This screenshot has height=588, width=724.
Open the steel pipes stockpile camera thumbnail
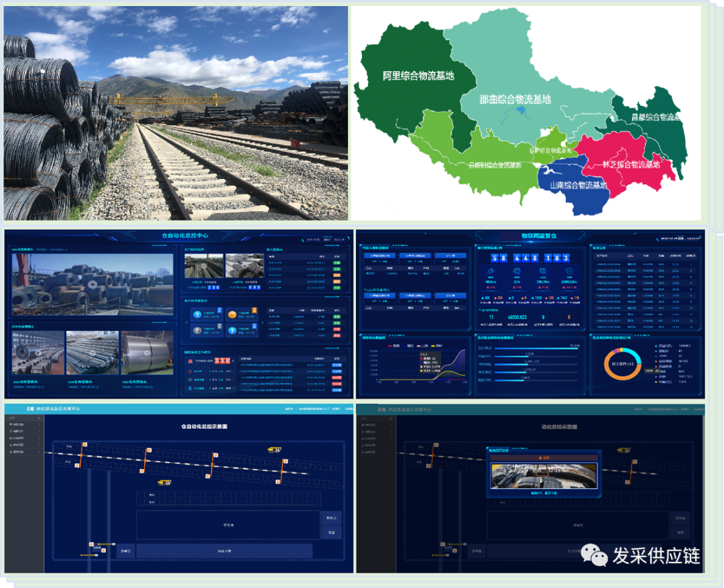pos(93,353)
